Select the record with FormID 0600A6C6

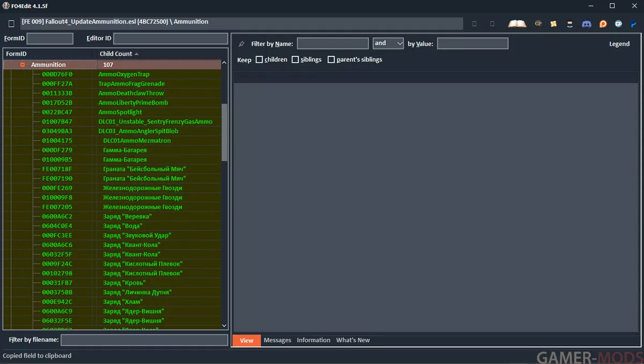coord(112,245)
